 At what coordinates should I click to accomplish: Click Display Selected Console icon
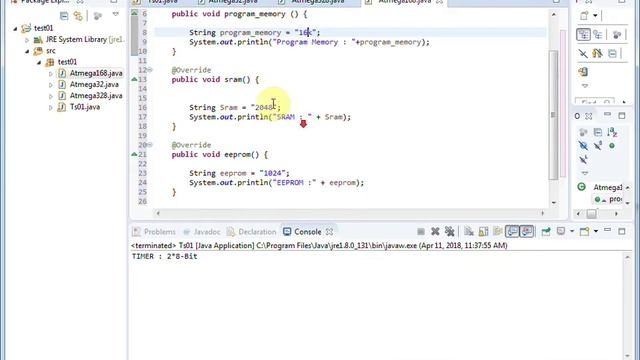(561, 231)
